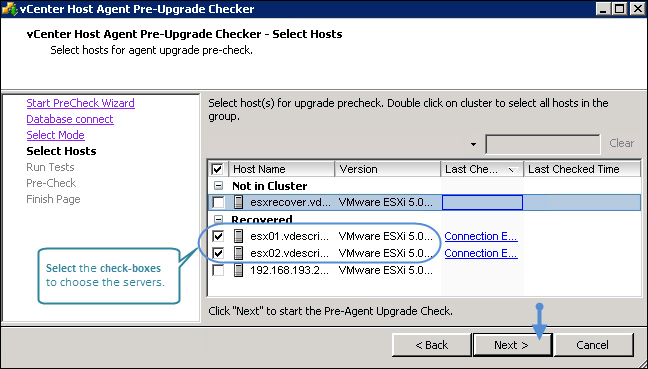Collapse the Not in Cluster group
The height and width of the screenshot is (369, 648).
pyautogui.click(x=218, y=186)
